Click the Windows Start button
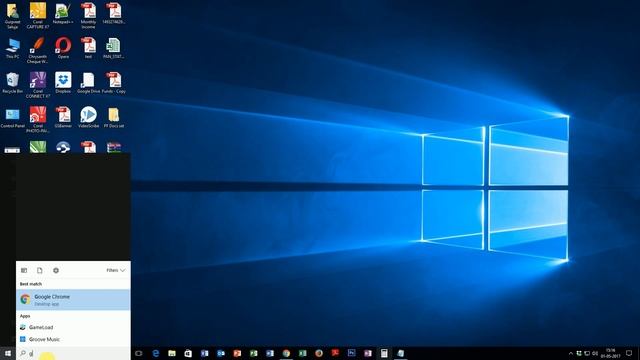640x360 pixels. (x=8, y=353)
